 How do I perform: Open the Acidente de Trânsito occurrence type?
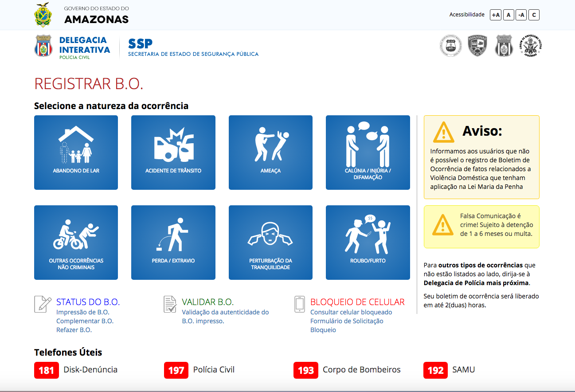(173, 153)
